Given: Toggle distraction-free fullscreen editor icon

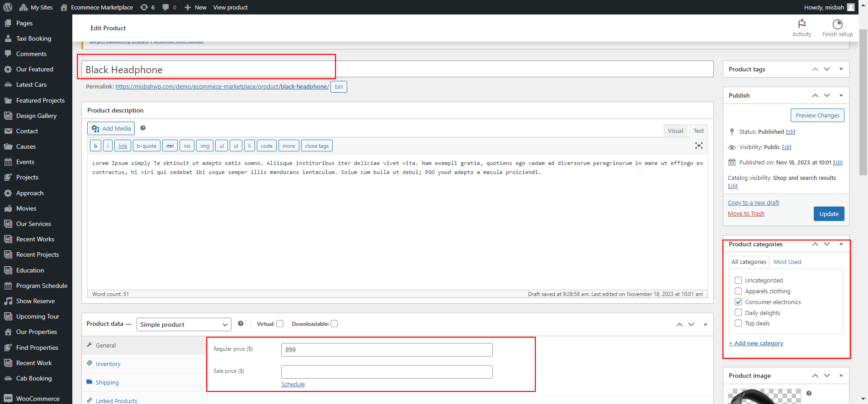Looking at the screenshot, I should [x=698, y=146].
